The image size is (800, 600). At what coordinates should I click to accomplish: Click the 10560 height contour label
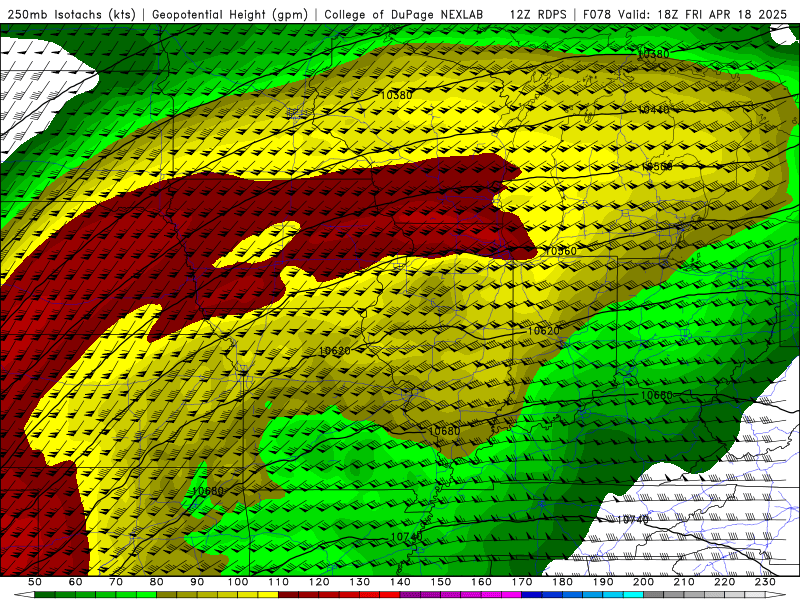click(561, 251)
